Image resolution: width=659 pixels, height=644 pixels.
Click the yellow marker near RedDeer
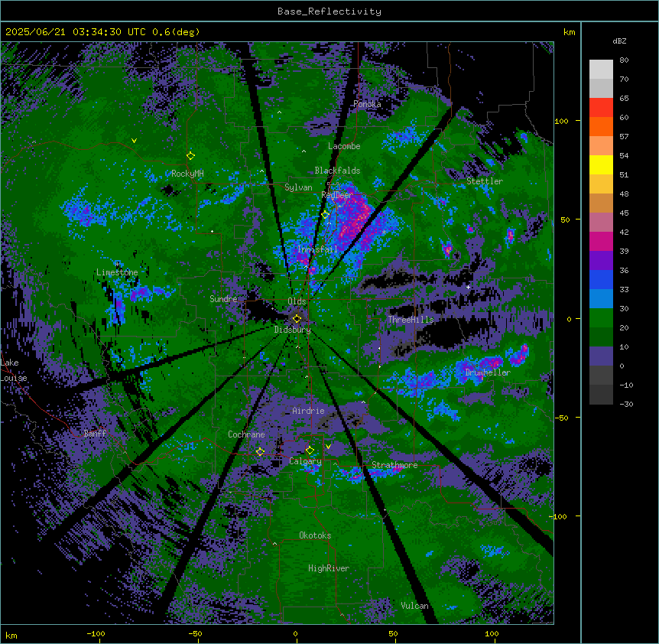326,215
